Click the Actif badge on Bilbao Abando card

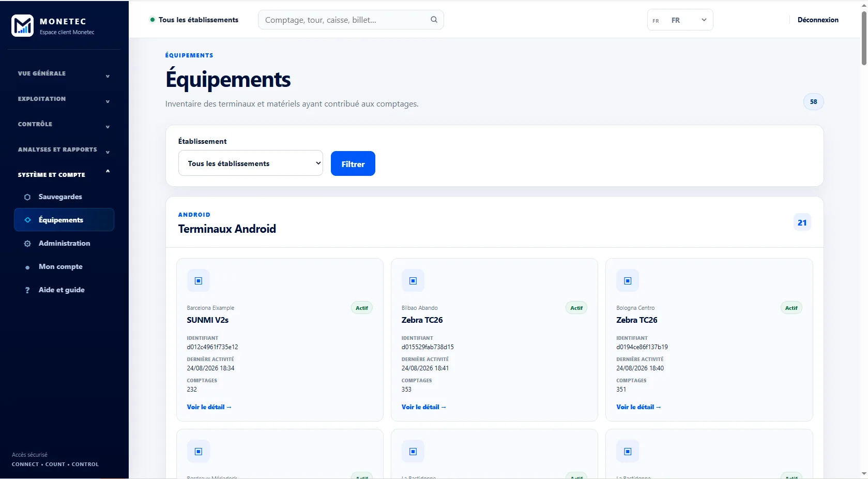(x=576, y=308)
